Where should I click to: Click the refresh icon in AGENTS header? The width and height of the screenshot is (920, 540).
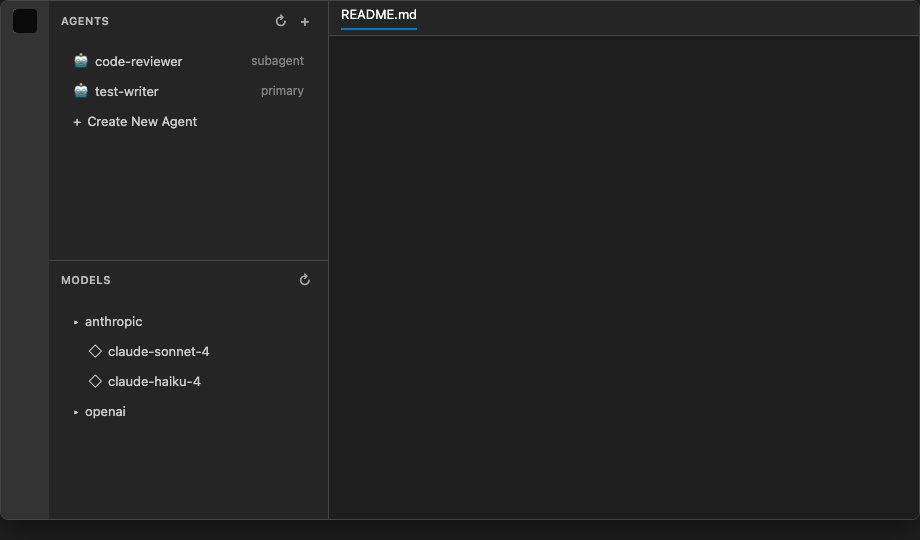pyautogui.click(x=280, y=21)
